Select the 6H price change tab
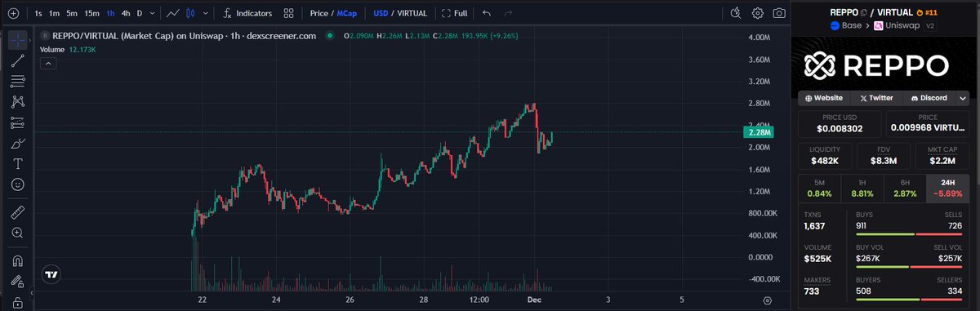This screenshot has width=980, height=311. [x=905, y=188]
